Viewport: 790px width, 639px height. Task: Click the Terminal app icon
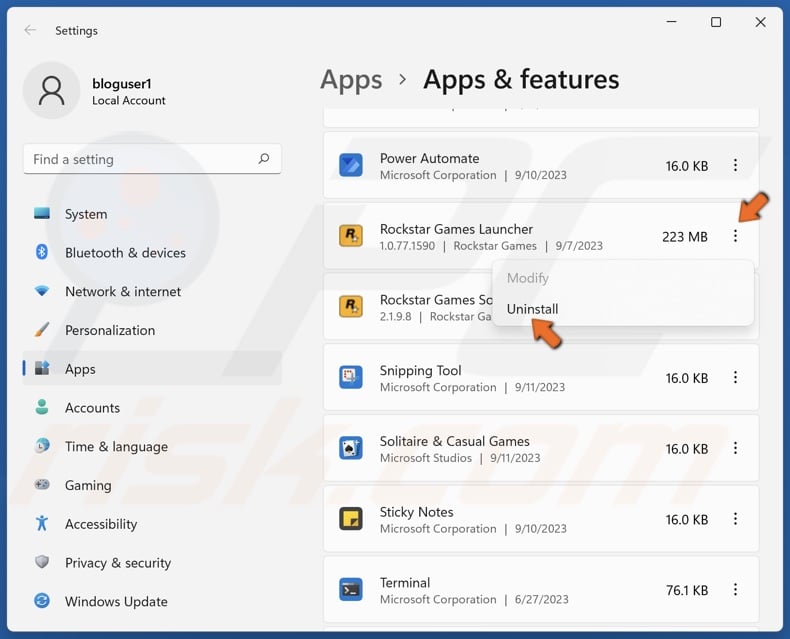coord(351,590)
